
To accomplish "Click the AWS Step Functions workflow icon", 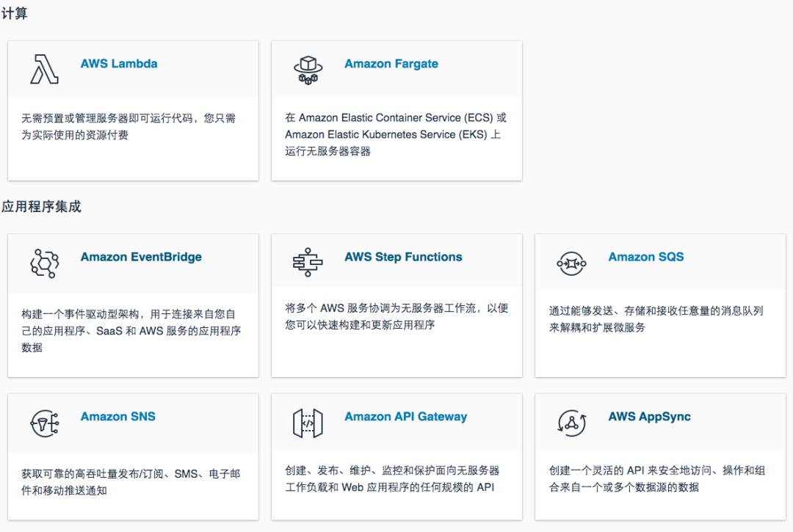I will click(x=308, y=262).
